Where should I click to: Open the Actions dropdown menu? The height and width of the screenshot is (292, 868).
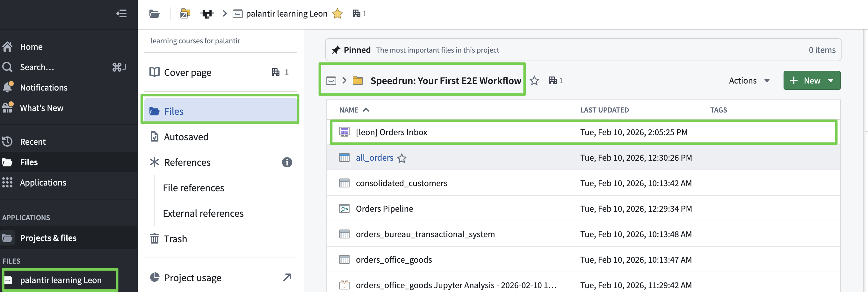point(749,81)
